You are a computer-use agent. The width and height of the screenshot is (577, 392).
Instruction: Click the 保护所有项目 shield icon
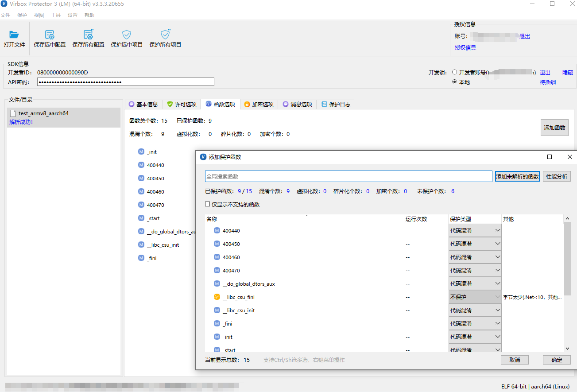point(165,35)
